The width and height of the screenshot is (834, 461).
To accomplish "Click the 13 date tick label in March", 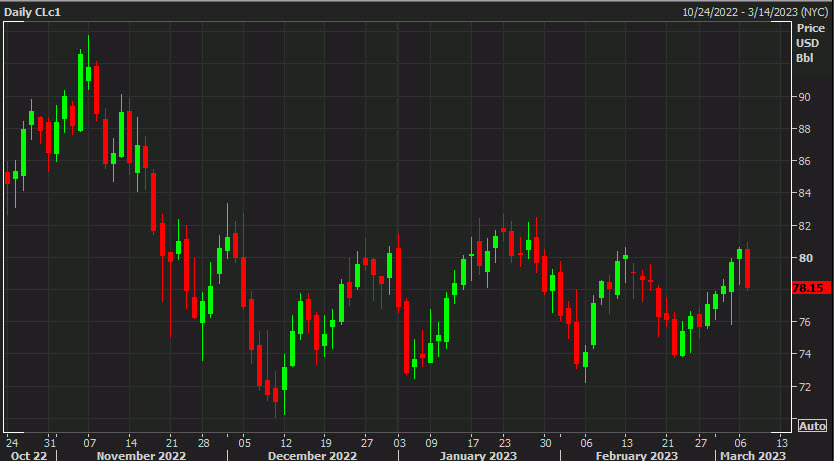I will 781,443.
